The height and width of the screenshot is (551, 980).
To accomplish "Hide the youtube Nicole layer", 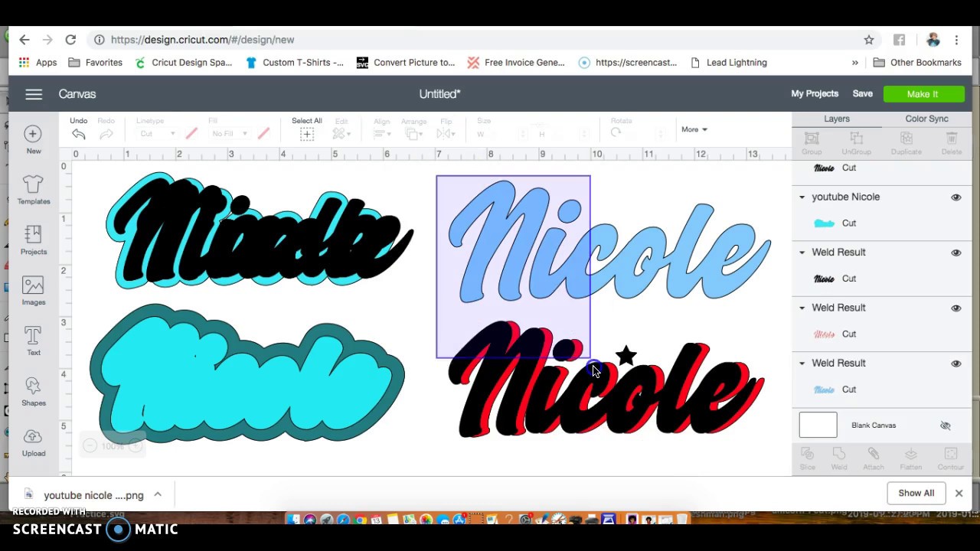I will 956,197.
